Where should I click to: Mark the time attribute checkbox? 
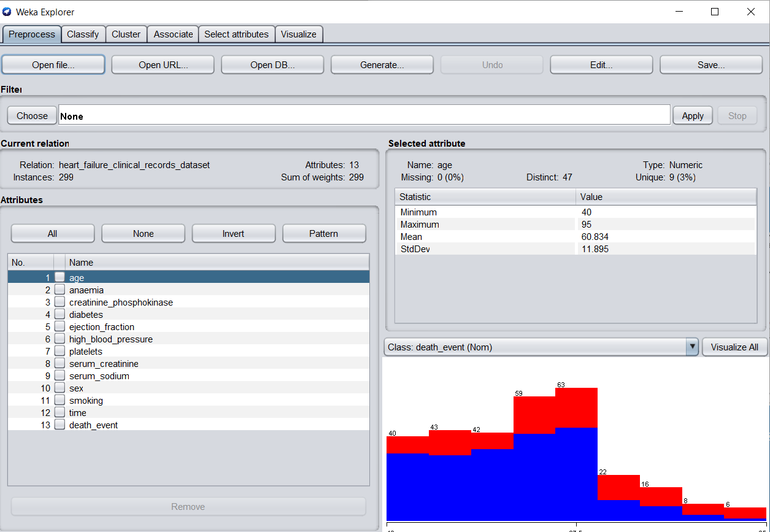60,412
